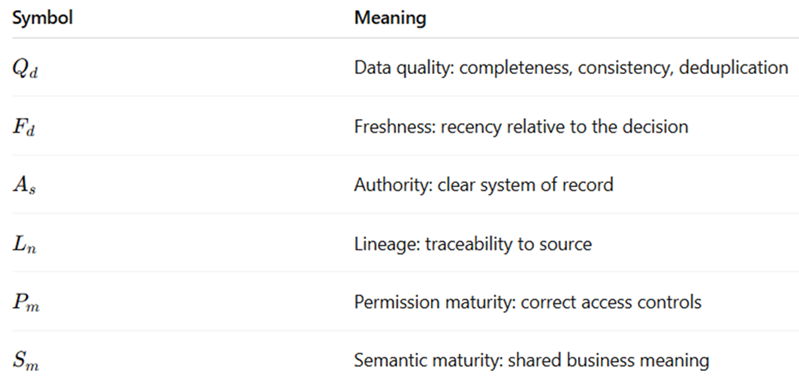Click the Authority system of record text

point(484,185)
